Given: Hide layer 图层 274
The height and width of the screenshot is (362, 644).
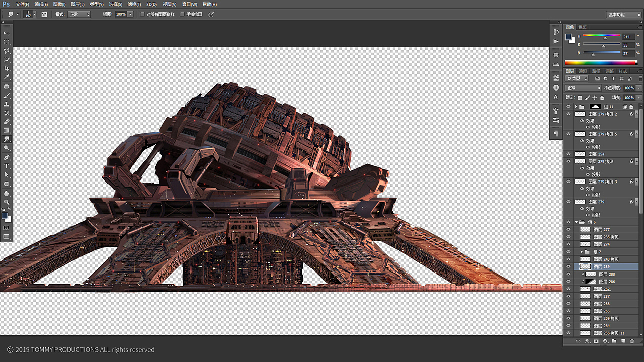Looking at the screenshot, I should [569, 244].
